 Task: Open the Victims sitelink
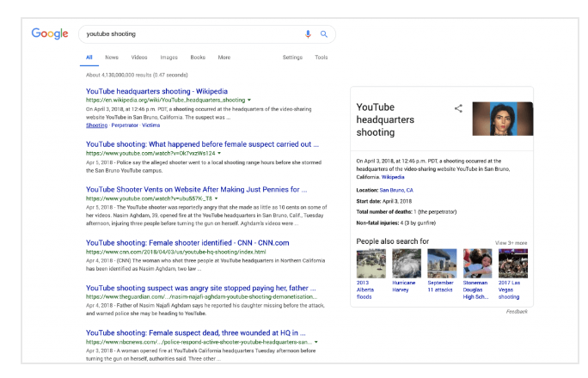click(x=151, y=125)
